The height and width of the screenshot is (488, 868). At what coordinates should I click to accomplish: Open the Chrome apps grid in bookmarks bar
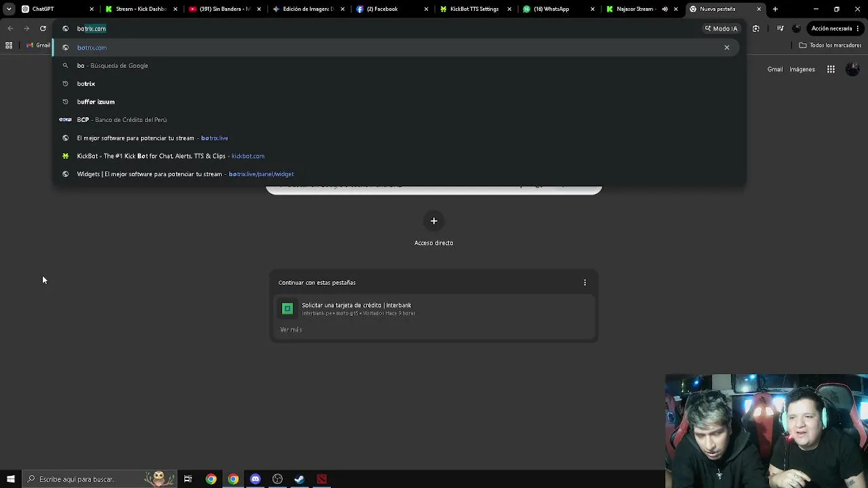(x=9, y=45)
